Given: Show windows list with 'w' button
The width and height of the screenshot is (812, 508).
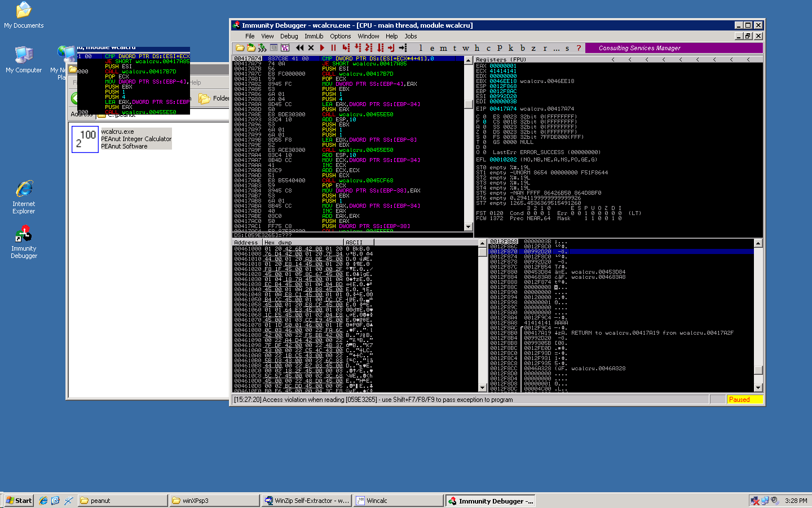Looking at the screenshot, I should click(466, 48).
